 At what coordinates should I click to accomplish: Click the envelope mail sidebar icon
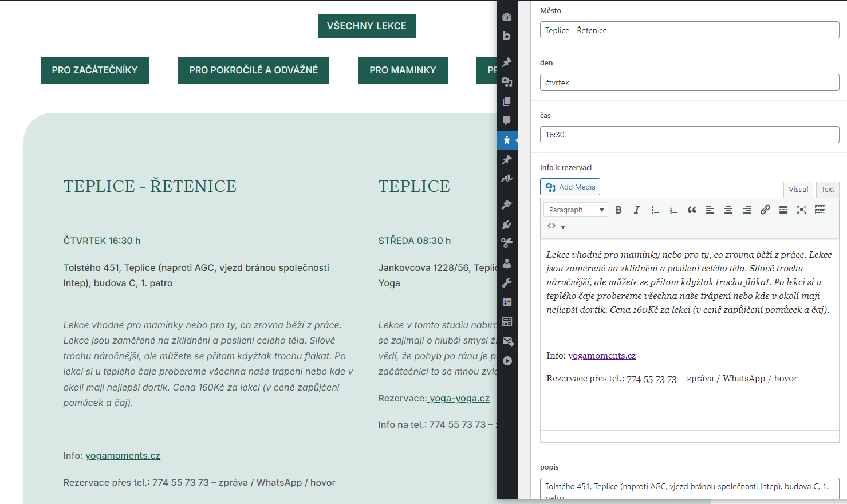coord(507,341)
